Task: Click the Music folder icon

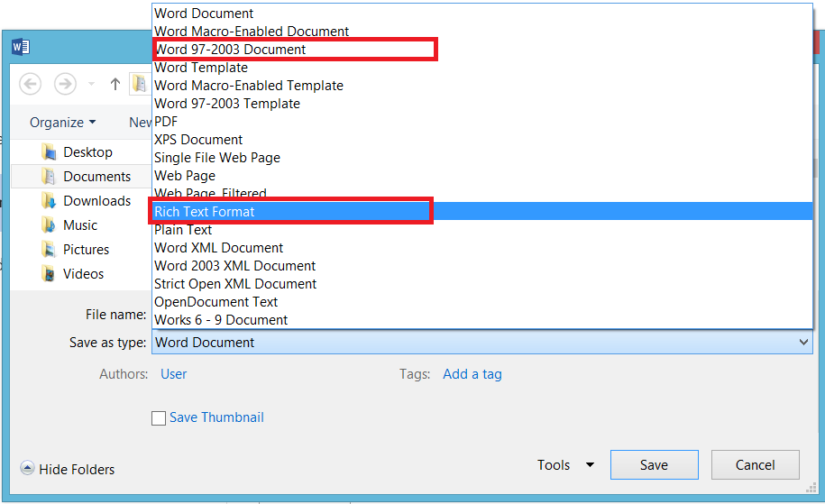Action: point(49,225)
